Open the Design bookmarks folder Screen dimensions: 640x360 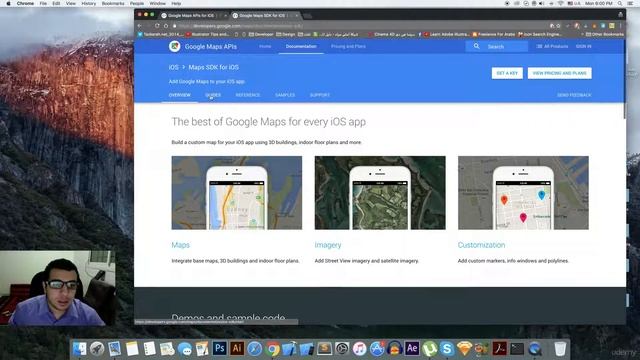pos(286,34)
